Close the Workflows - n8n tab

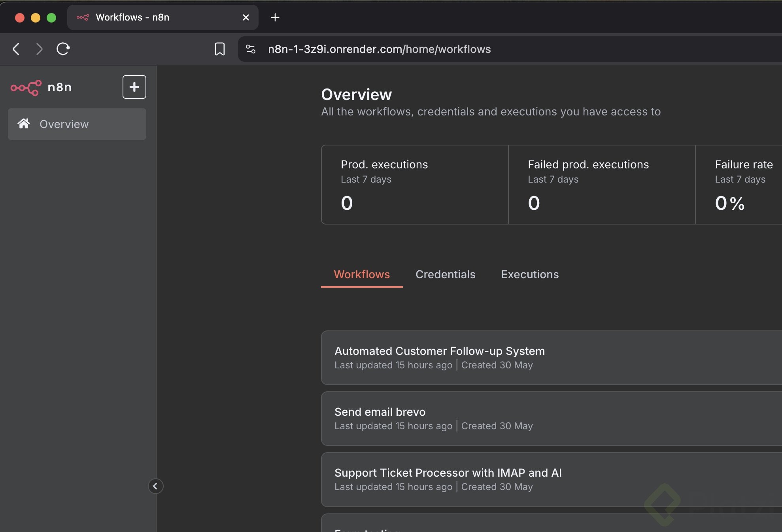click(246, 17)
